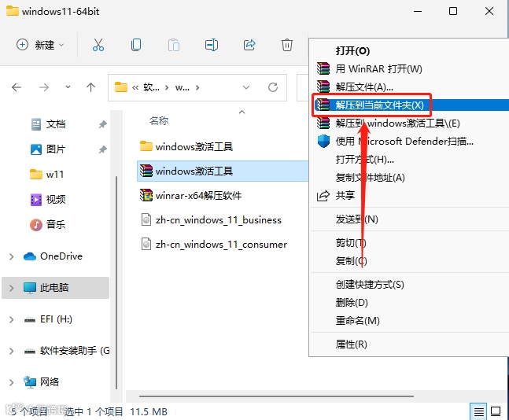
Task: Go forward with the right arrow
Action: 44,87
